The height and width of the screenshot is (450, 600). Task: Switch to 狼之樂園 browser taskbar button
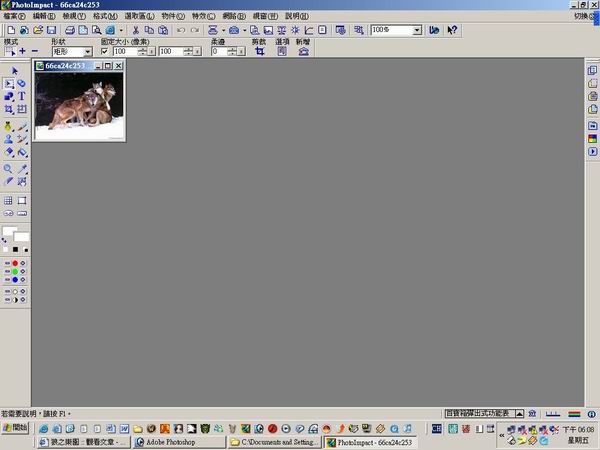point(84,442)
